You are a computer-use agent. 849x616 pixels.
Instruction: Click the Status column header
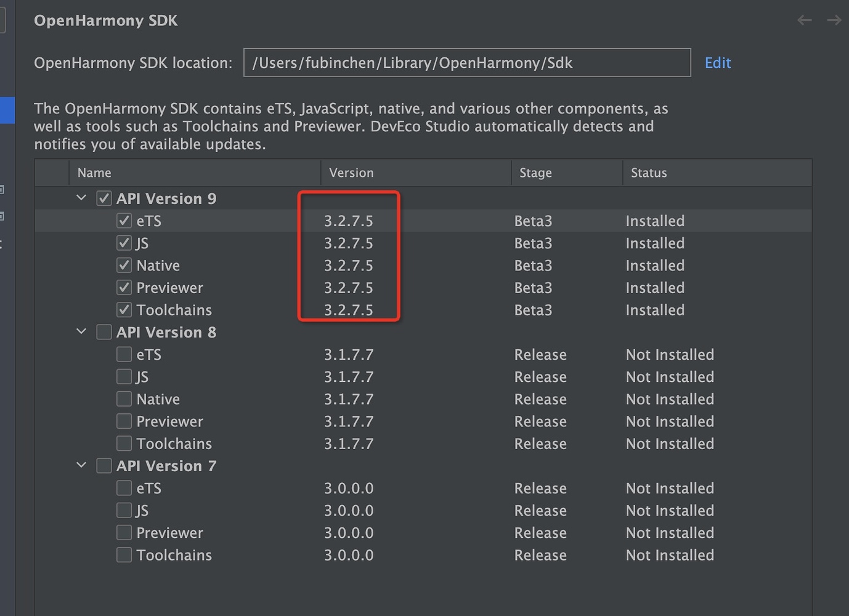649,172
